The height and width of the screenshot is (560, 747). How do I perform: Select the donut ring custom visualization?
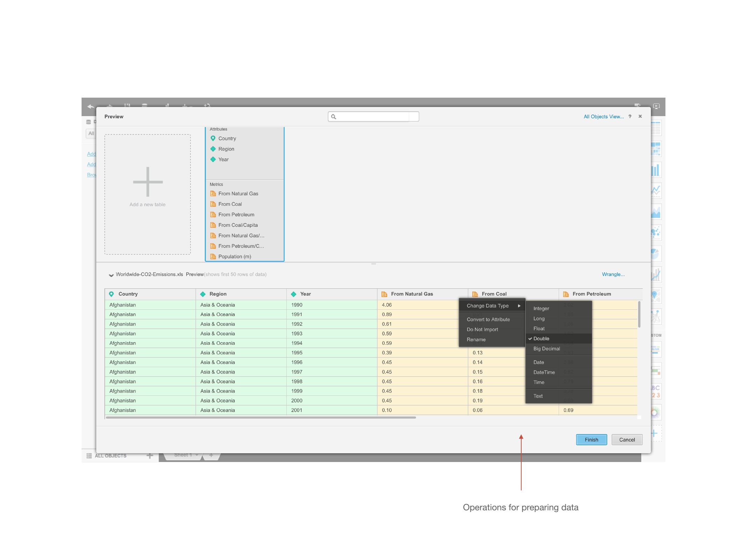point(656,413)
